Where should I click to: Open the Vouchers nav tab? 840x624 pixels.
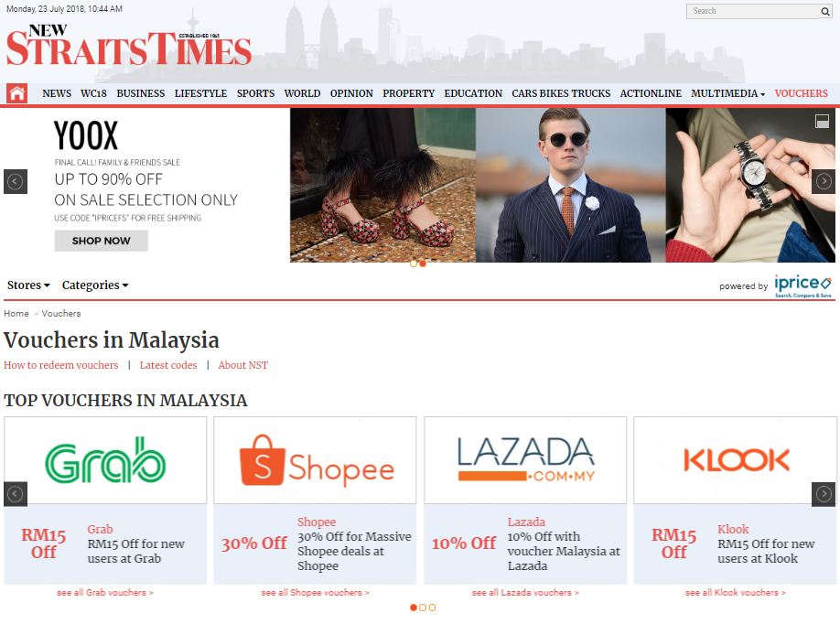[801, 93]
